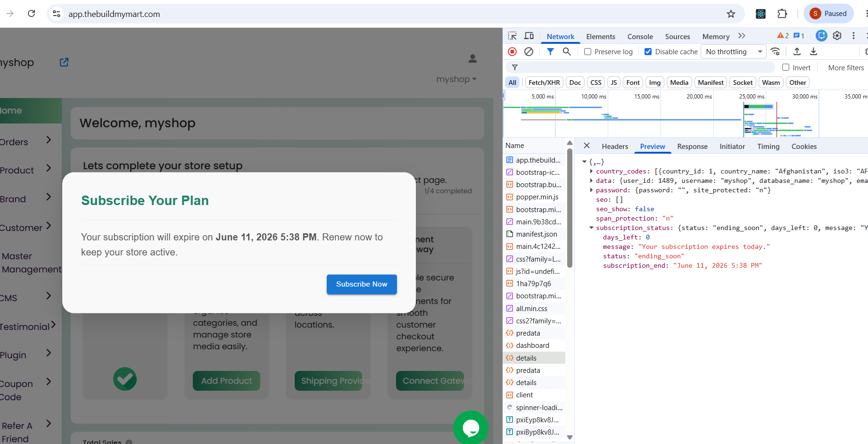Viewport: 868px width, 444px height.
Task: Close the request details pane with X
Action: tap(587, 146)
